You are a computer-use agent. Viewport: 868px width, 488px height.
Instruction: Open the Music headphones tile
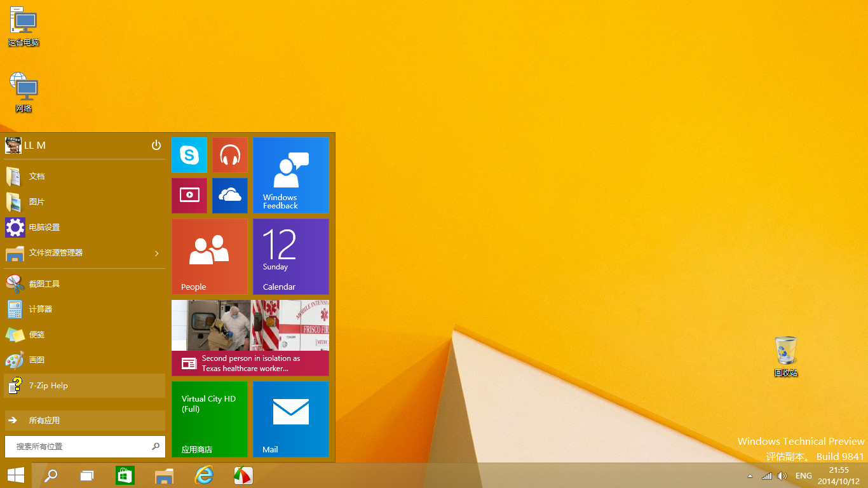pos(230,155)
